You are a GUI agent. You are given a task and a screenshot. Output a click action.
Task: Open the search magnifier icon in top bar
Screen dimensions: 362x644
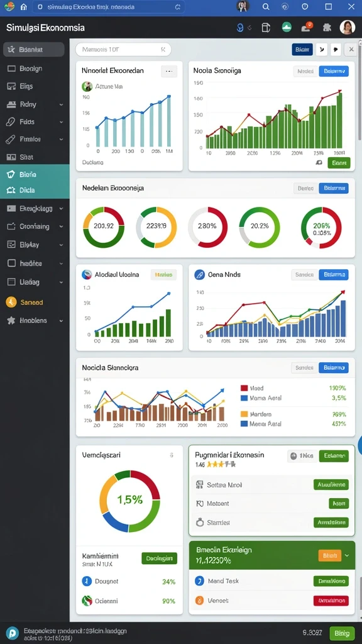point(266,6)
